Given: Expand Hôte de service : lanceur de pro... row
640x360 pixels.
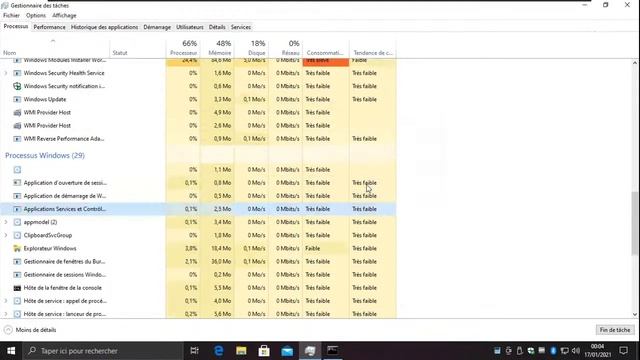Looking at the screenshot, I should [x=6, y=314].
